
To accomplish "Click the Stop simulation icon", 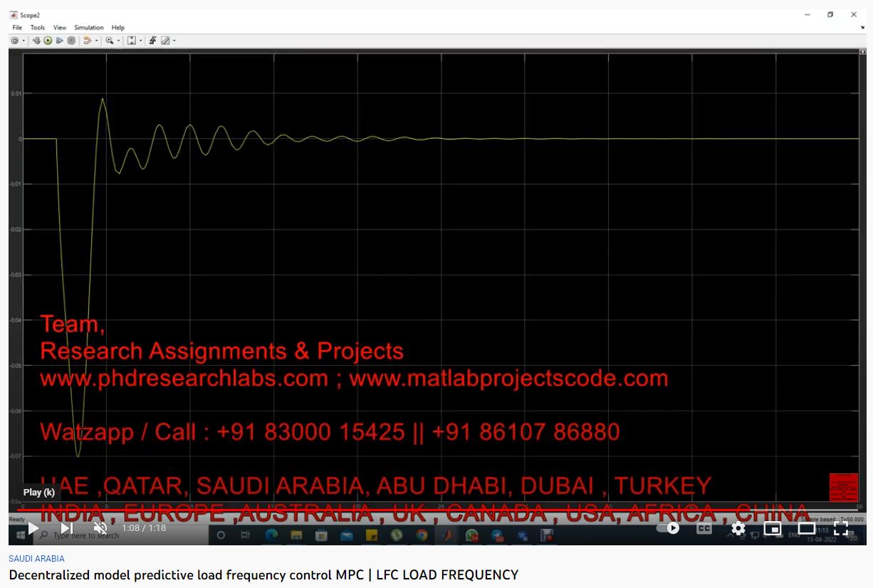I will pyautogui.click(x=71, y=41).
